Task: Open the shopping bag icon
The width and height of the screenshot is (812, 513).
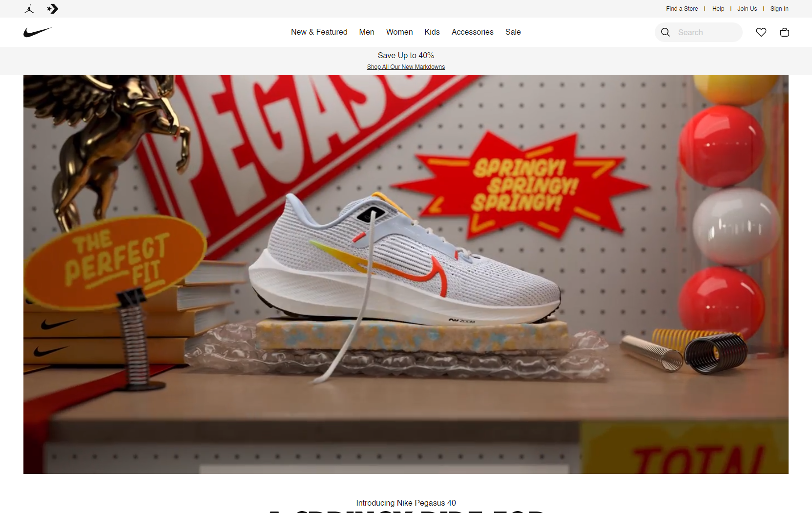Action: (x=784, y=32)
